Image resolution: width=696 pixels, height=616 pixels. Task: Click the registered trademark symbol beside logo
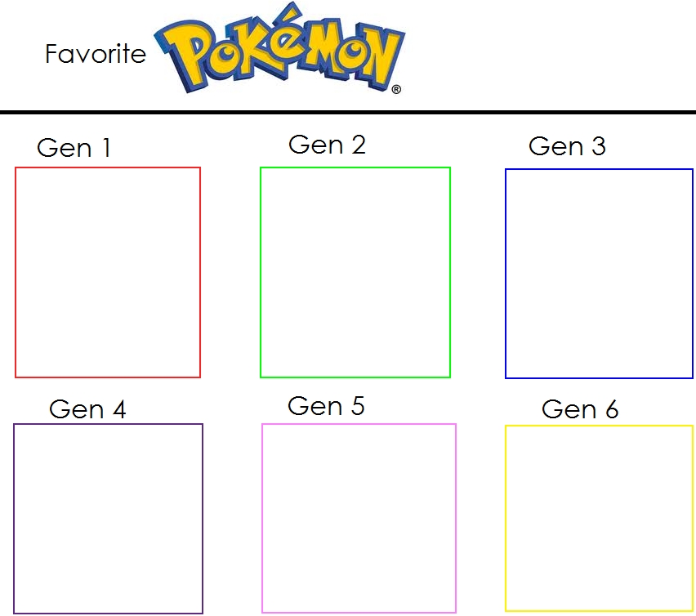coord(396,89)
